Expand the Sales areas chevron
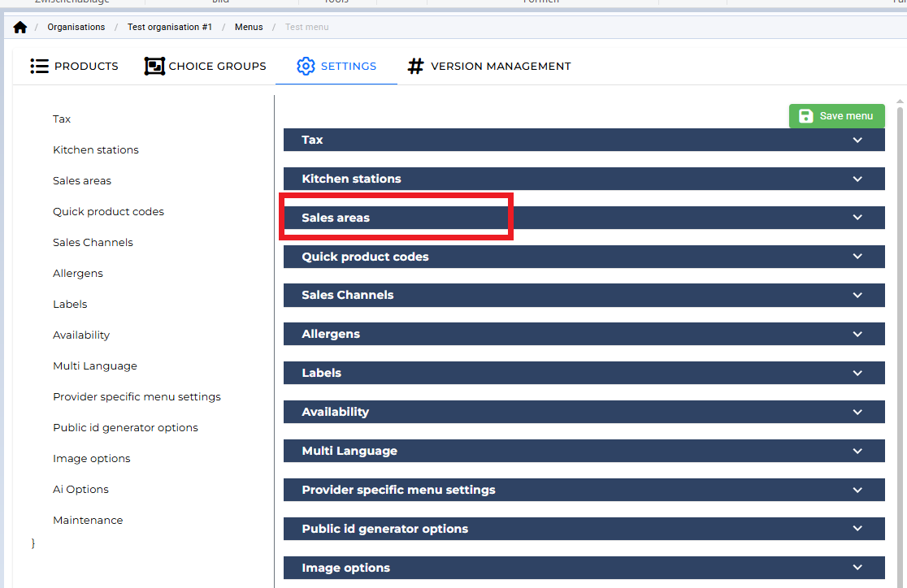 click(x=857, y=218)
